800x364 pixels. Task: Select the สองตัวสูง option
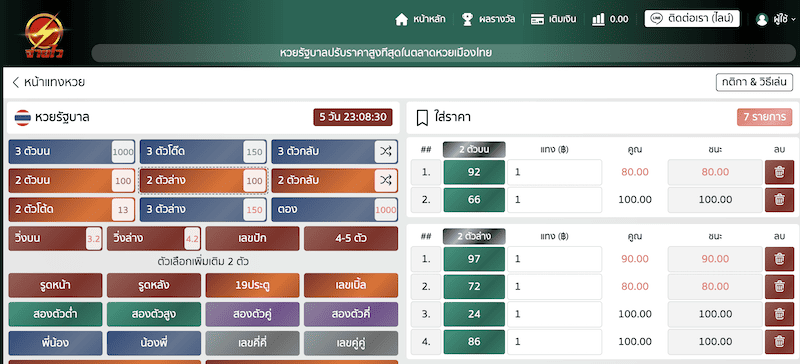(154, 314)
